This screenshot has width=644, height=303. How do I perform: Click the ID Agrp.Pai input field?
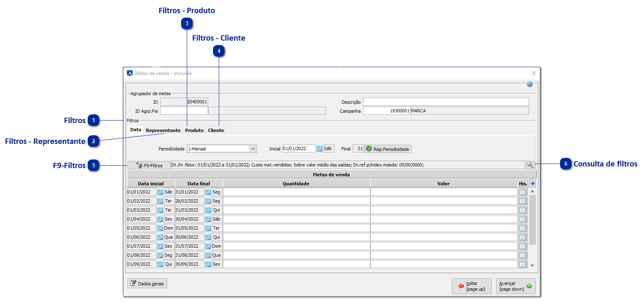[x=184, y=111]
